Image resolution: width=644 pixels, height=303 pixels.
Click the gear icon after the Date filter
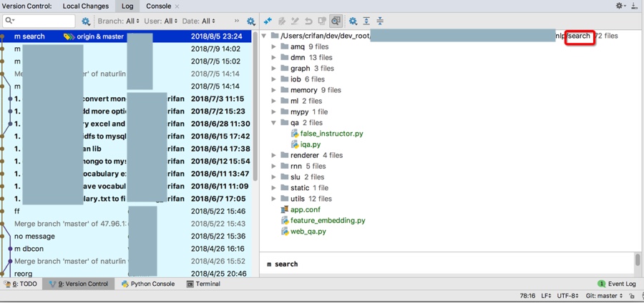tap(251, 21)
